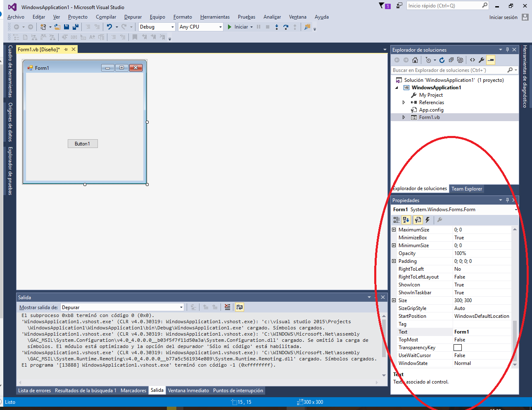This screenshot has height=410, width=532.
Task: Switch to the Lista de errores tab
Action: pyautogui.click(x=35, y=391)
